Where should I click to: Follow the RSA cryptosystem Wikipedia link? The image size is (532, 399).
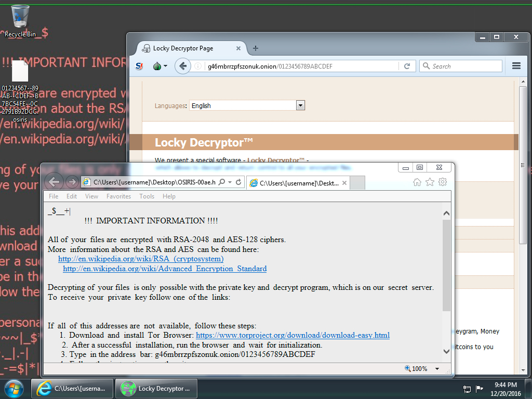pyautogui.click(x=141, y=259)
